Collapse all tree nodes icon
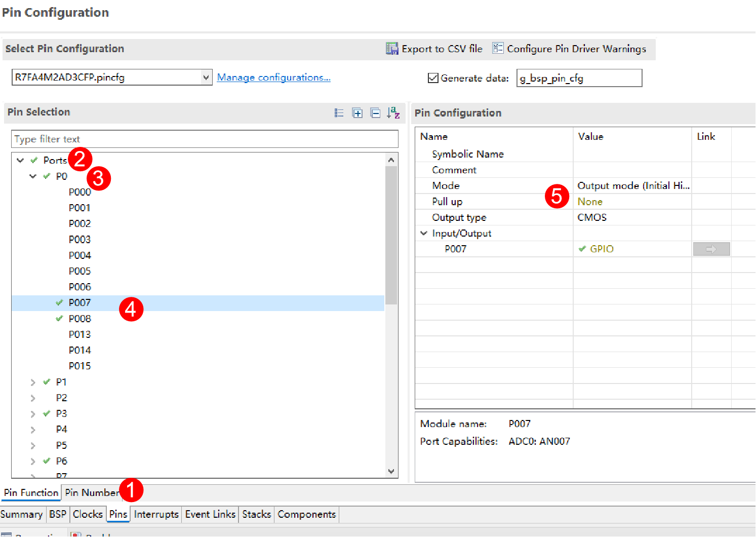756x537 pixels. (375, 113)
